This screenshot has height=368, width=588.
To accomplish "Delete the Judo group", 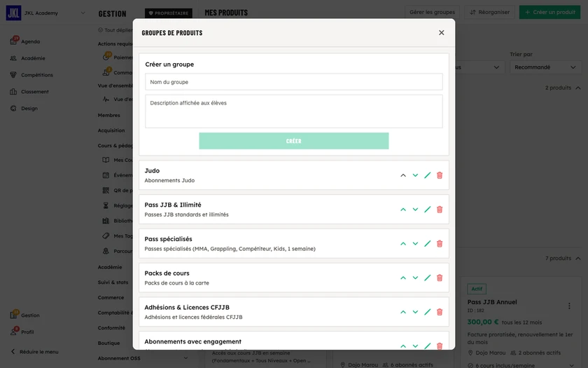I will (x=440, y=175).
